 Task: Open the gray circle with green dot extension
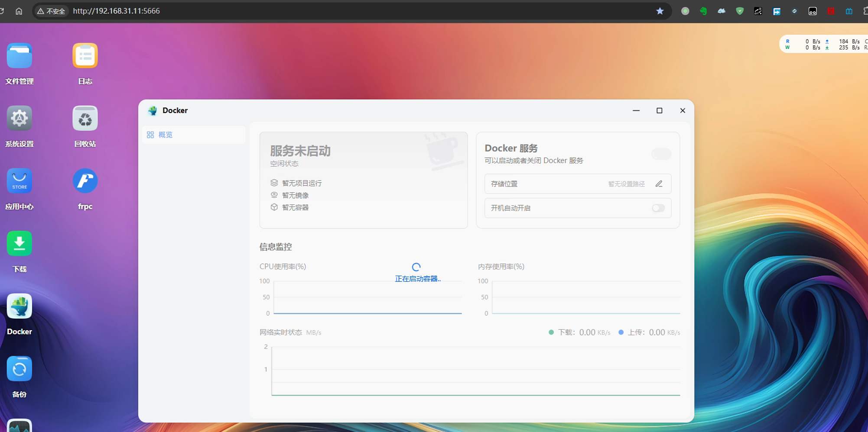(x=685, y=11)
